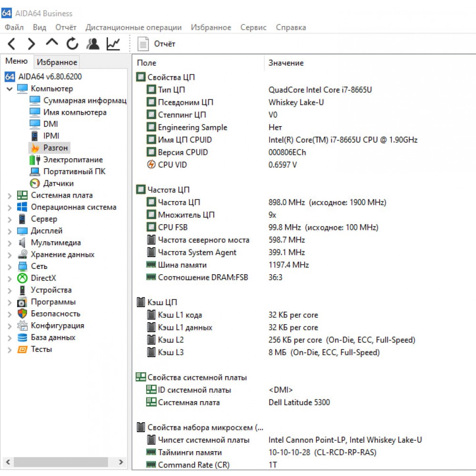Expand the Сеть tree node

tap(10, 267)
